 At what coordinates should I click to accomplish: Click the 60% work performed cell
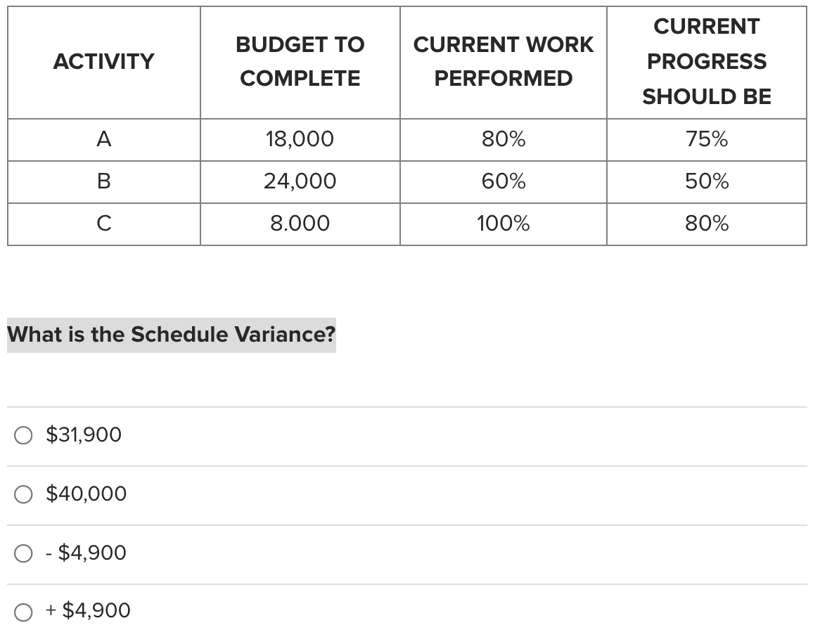[x=504, y=181]
